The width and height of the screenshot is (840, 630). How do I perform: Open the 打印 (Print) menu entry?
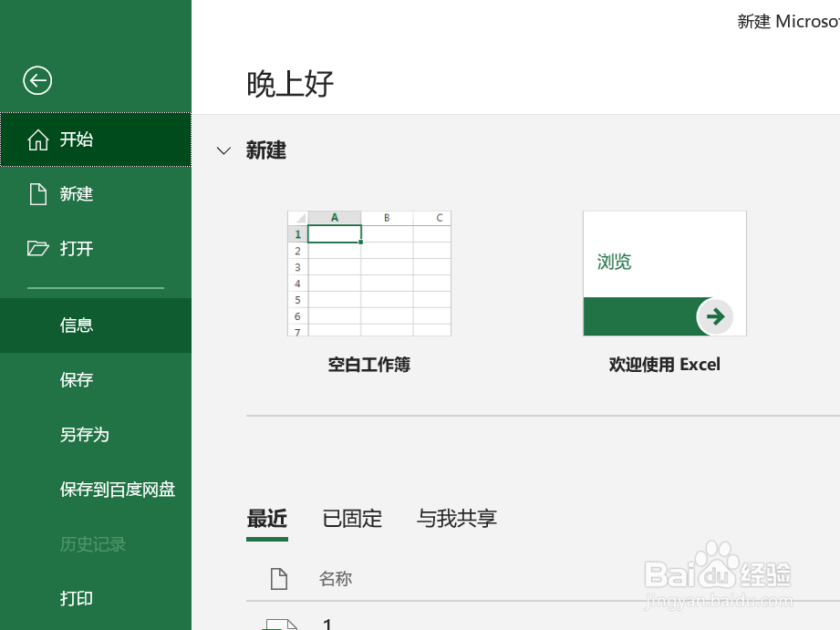pos(76,598)
